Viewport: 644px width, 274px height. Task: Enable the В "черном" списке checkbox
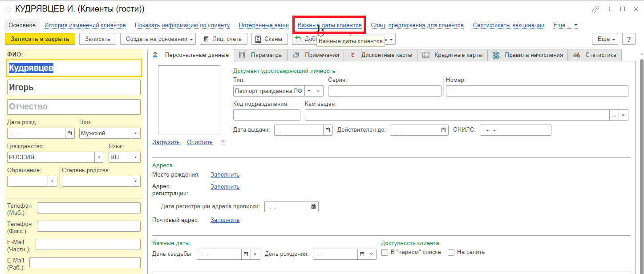385,252
